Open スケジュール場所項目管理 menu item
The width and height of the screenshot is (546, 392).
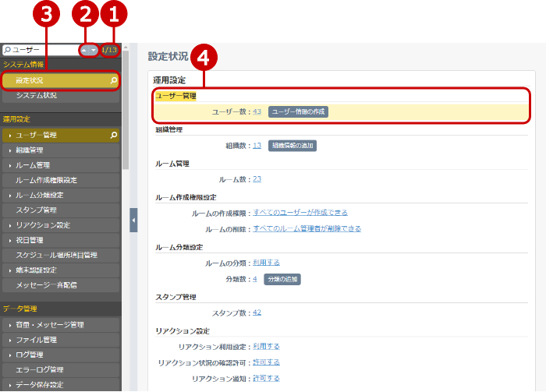tap(61, 255)
